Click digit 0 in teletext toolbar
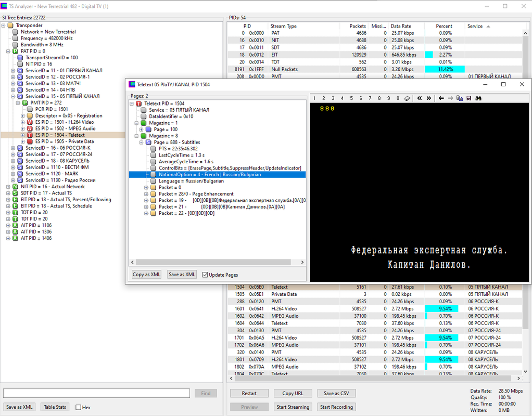 [x=398, y=98]
